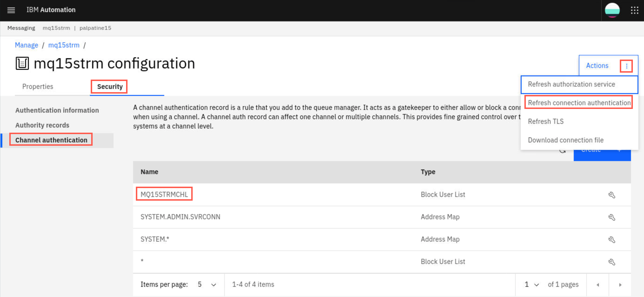Switch to the Properties tab

click(x=38, y=87)
